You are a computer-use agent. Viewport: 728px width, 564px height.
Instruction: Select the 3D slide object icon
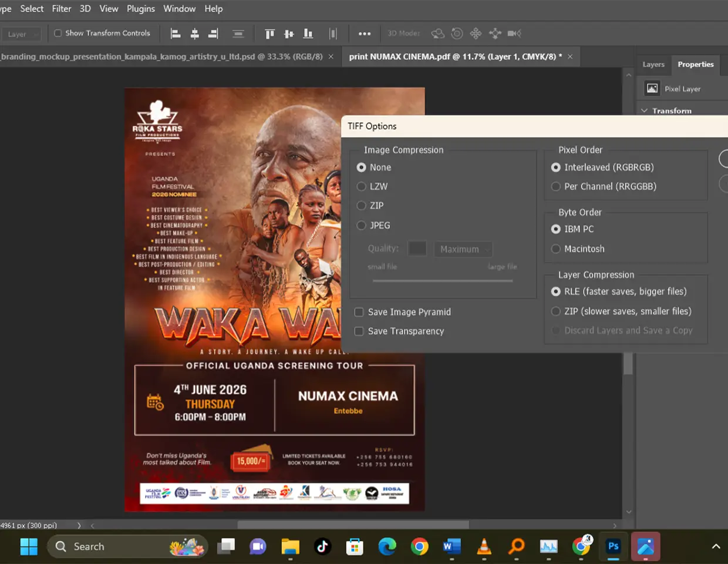[x=495, y=33]
